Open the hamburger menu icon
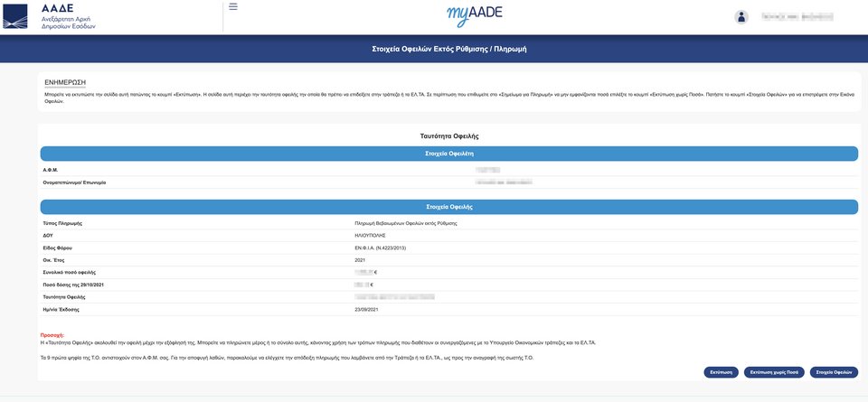Screen dimensions: 868x402 (233, 6)
